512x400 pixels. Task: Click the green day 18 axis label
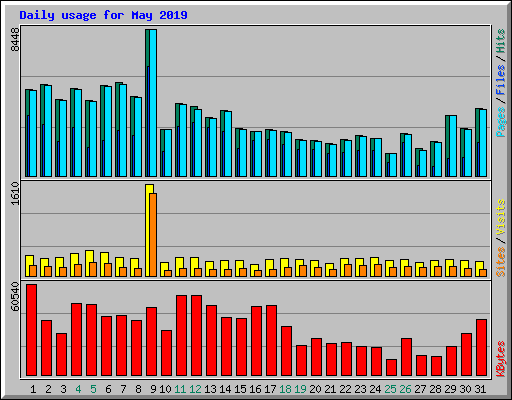pos(285,389)
